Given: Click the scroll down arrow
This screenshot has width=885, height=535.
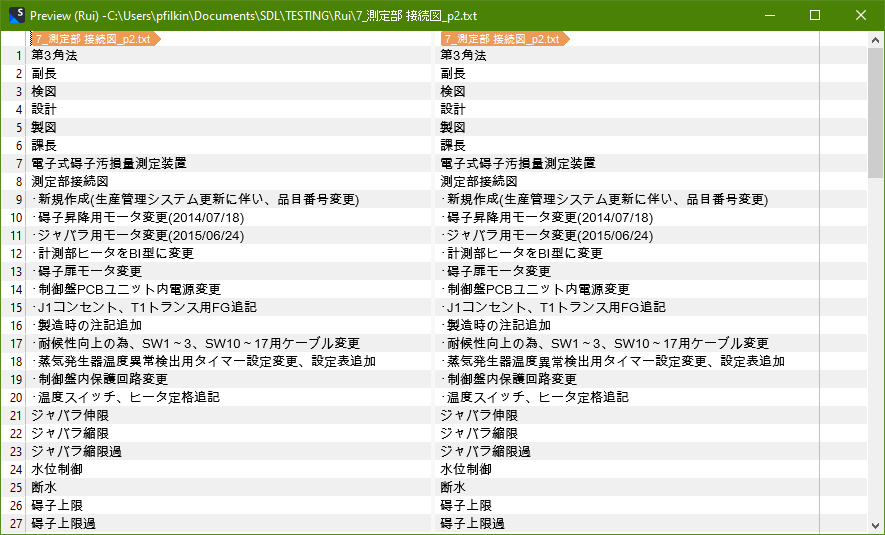Looking at the screenshot, I should (x=875, y=523).
